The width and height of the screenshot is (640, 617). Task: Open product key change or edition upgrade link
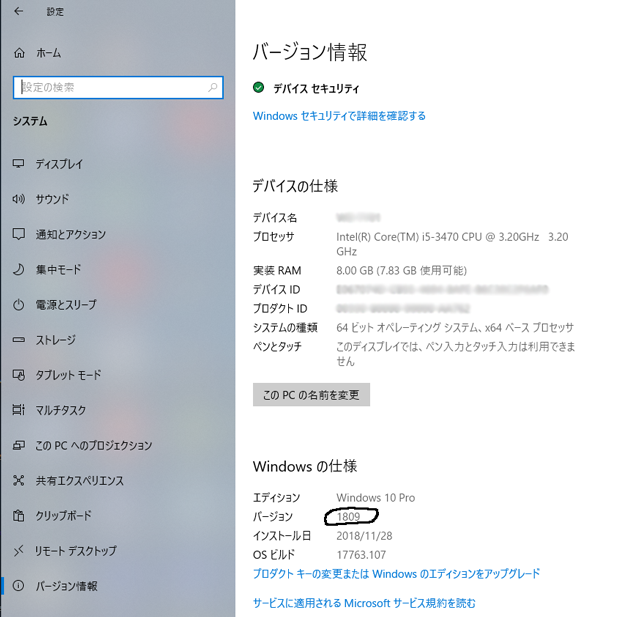tap(396, 574)
